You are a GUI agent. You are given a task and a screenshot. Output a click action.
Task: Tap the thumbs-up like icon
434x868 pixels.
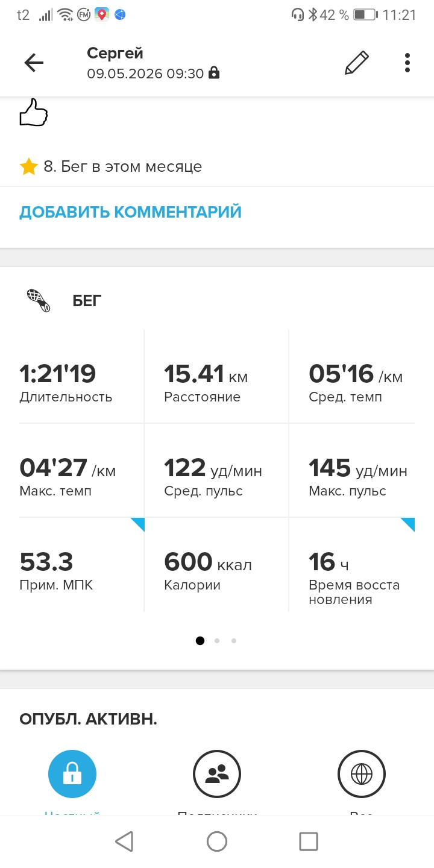pyautogui.click(x=33, y=113)
